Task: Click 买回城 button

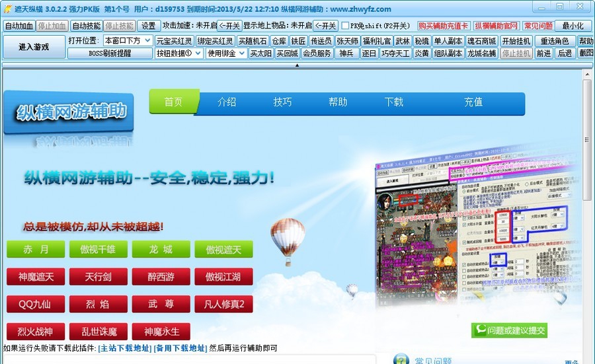Action: tap(288, 53)
